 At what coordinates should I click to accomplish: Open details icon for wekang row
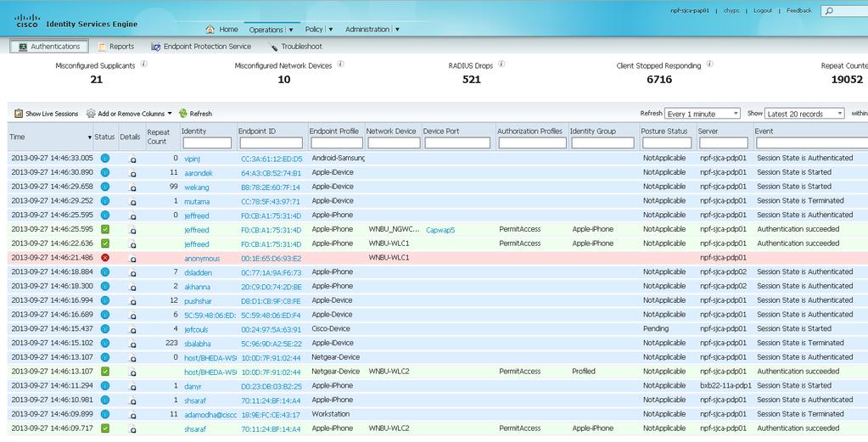click(132, 187)
